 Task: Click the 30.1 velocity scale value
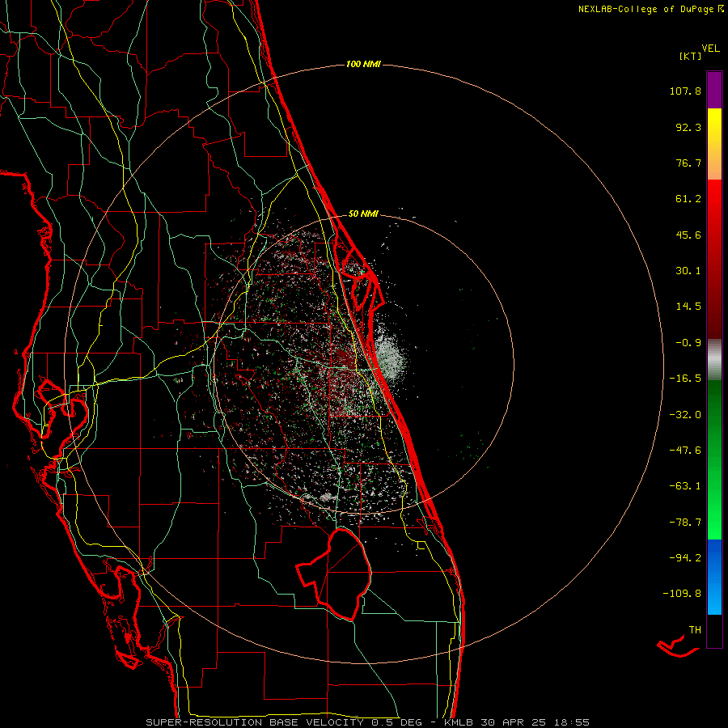point(688,271)
